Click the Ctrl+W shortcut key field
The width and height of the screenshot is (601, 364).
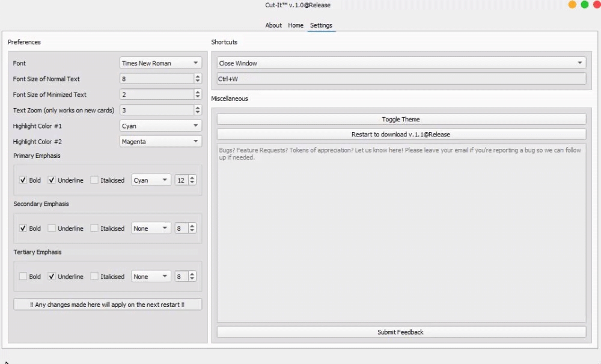click(401, 79)
